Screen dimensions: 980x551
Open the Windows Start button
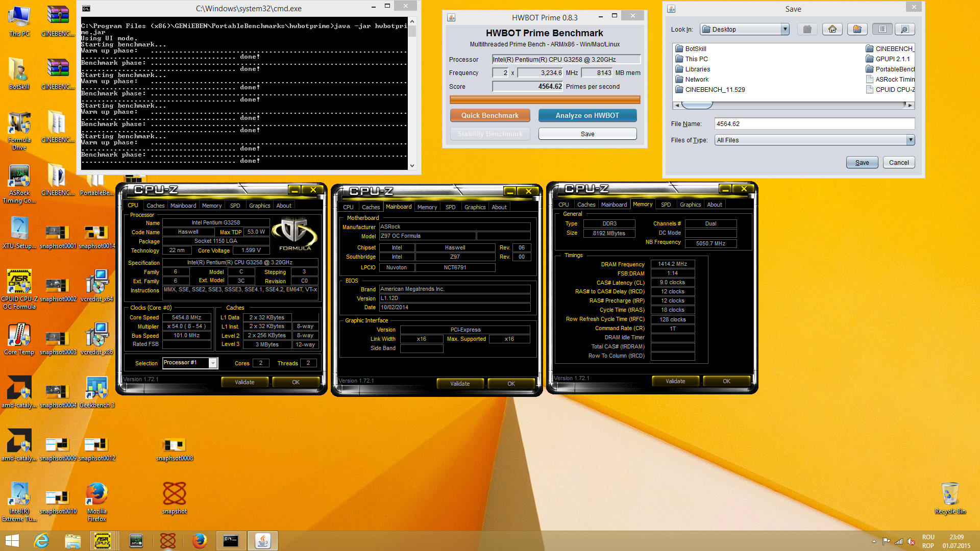pyautogui.click(x=12, y=541)
